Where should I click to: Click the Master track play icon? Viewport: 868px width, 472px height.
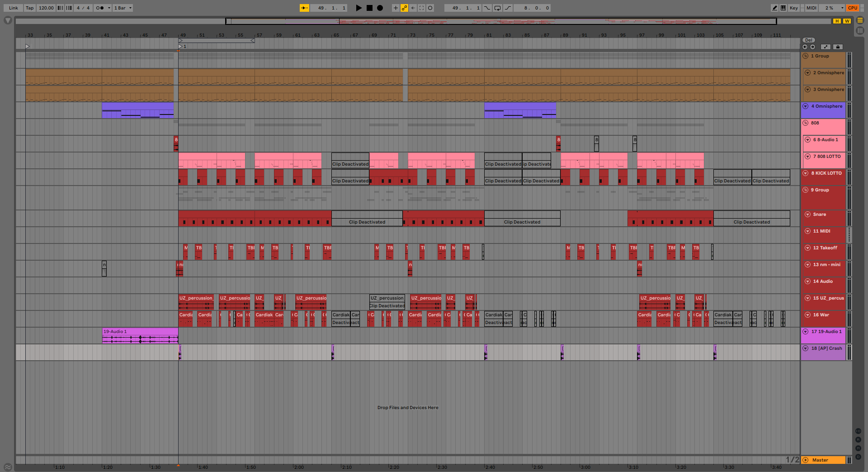(806, 460)
